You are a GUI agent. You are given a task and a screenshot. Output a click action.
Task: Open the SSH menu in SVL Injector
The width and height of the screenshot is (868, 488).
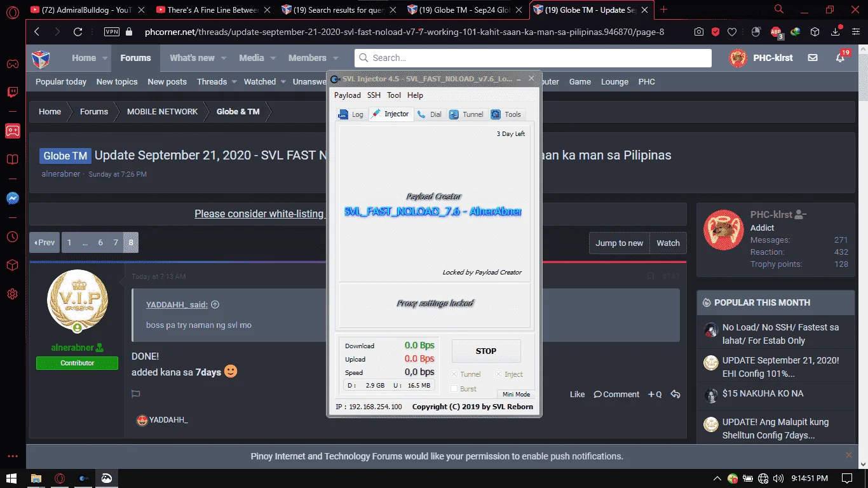374,95
